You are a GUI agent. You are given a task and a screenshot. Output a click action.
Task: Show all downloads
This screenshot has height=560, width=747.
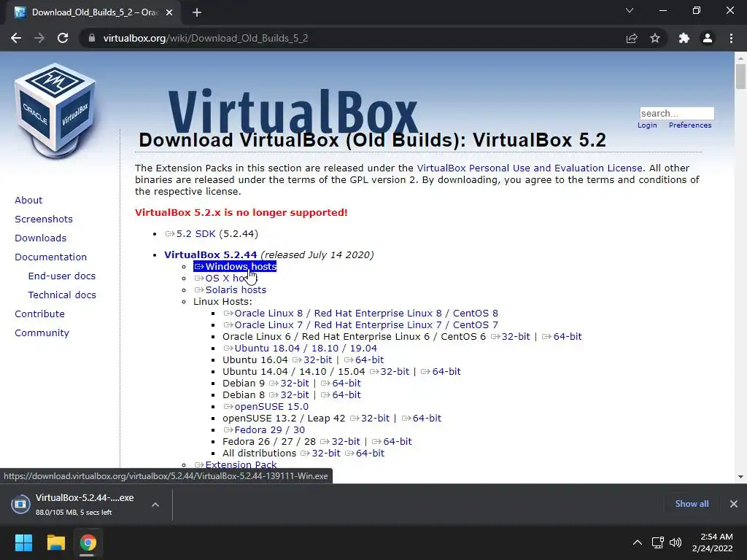692,504
